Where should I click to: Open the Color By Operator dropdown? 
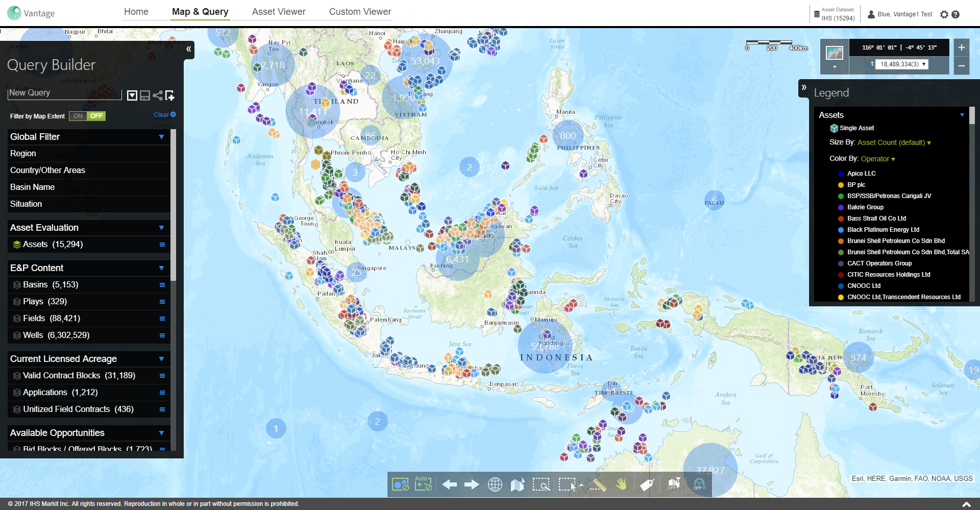tap(878, 159)
